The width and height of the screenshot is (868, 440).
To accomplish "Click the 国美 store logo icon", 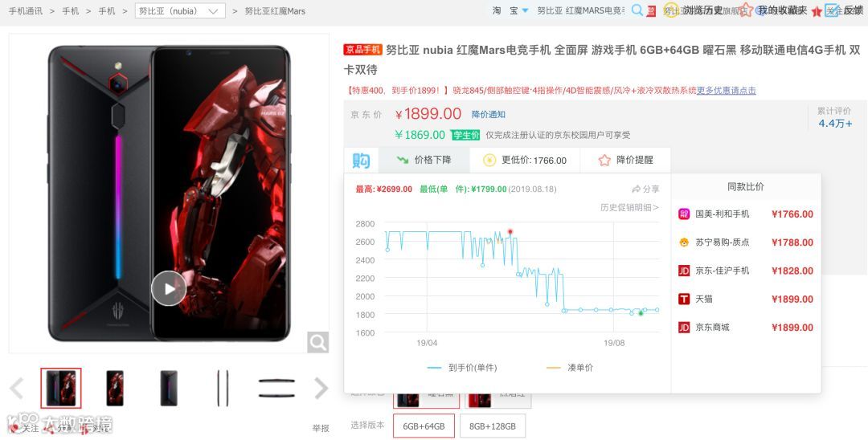I will [x=684, y=214].
